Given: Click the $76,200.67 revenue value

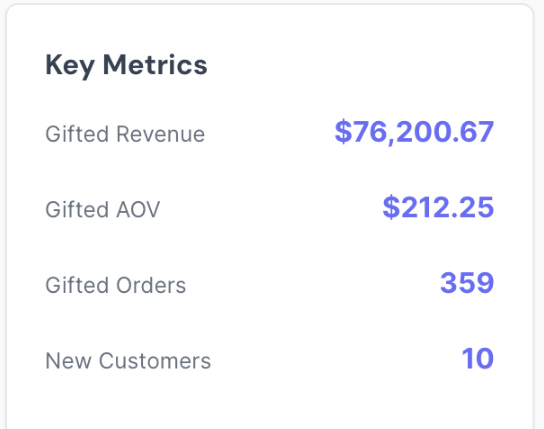Looking at the screenshot, I should coord(414,132).
